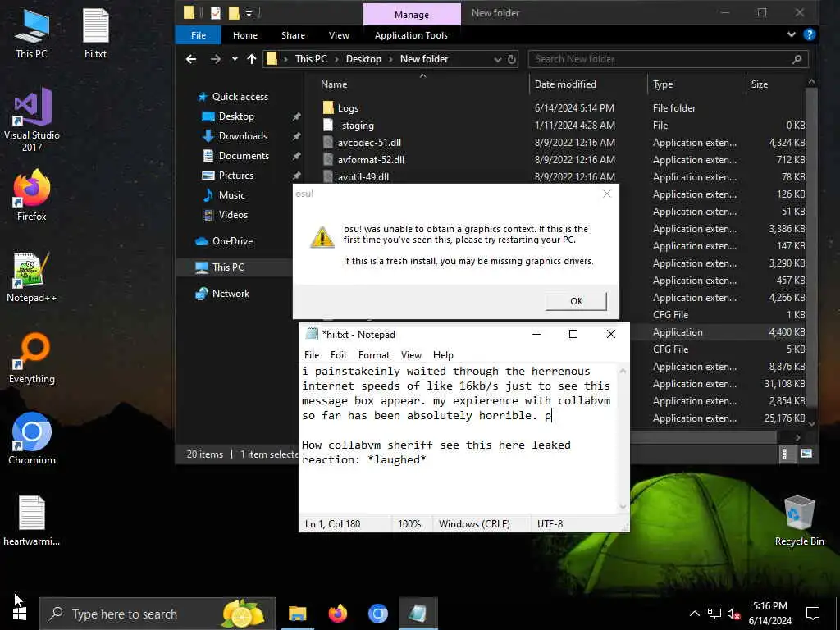Open Application Tools ribbon tab
The height and width of the screenshot is (630, 840).
[x=411, y=35]
